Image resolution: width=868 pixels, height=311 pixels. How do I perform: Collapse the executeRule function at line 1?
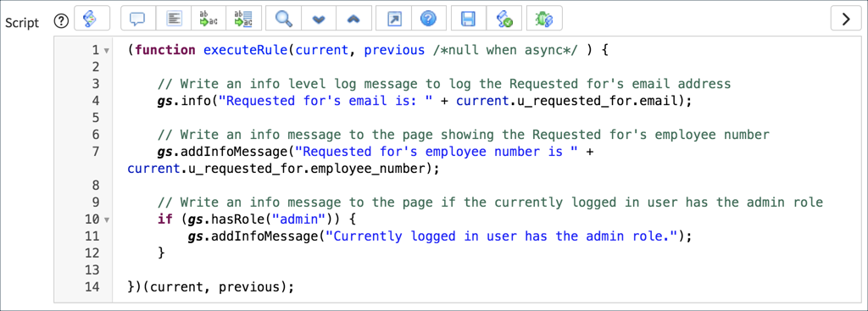106,51
